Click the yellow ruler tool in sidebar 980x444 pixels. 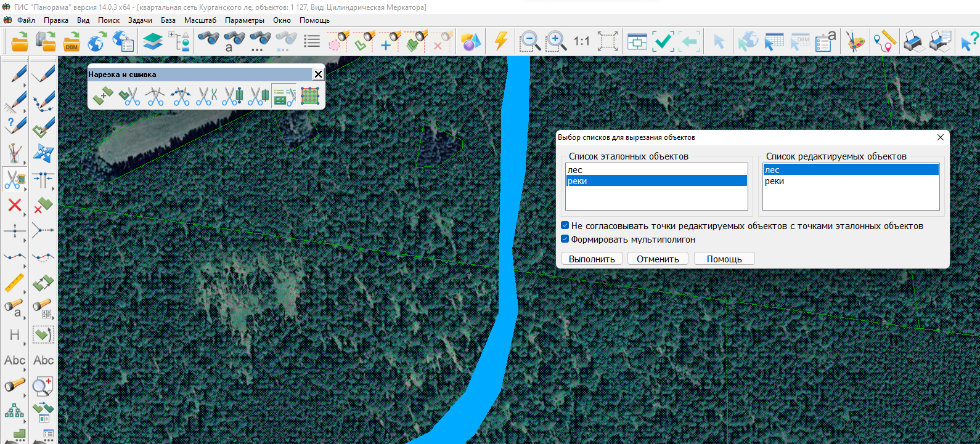15,283
